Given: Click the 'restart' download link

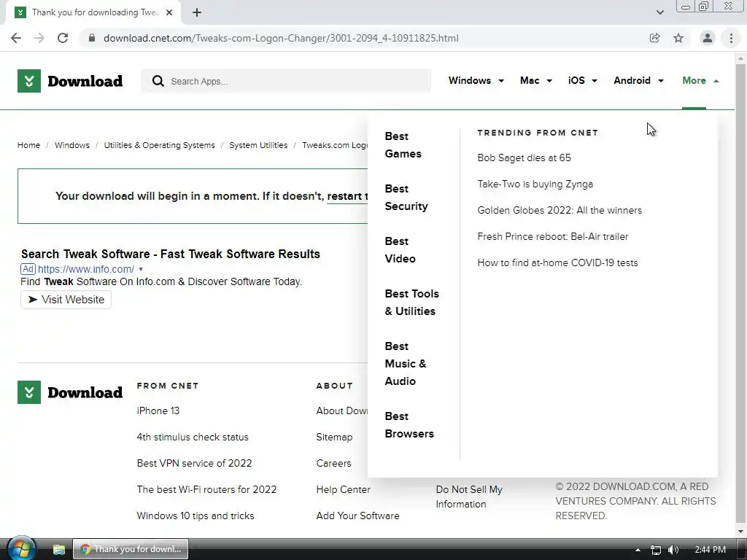Looking at the screenshot, I should coord(347,196).
